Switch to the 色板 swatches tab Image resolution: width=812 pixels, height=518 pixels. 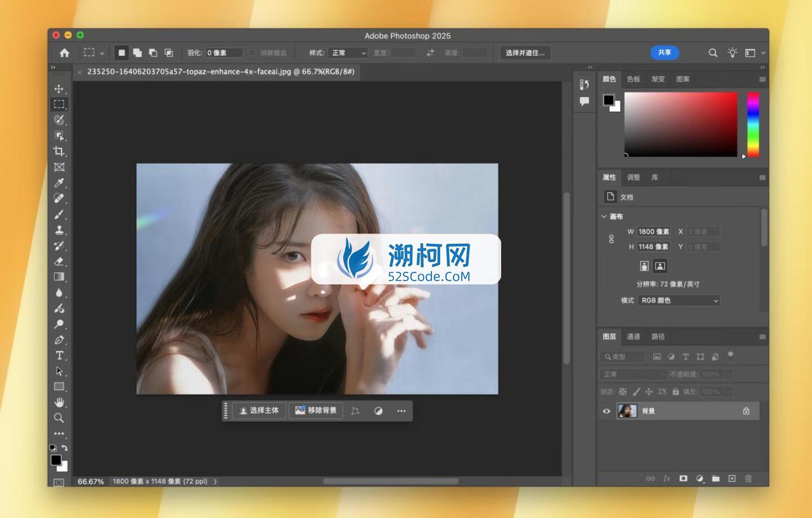633,79
